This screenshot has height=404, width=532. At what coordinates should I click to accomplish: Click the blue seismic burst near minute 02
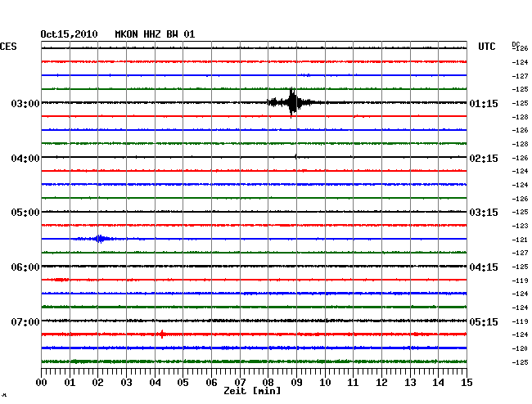pyautogui.click(x=99, y=239)
